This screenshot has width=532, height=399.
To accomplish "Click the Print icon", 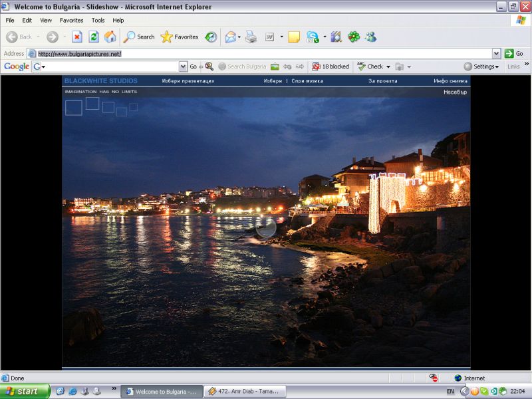I will click(x=251, y=37).
